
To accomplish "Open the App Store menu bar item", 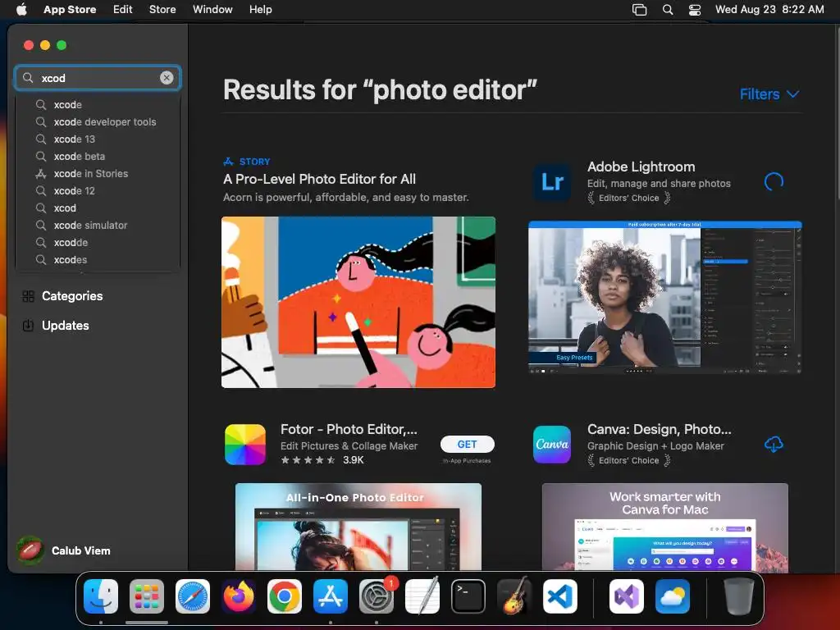I will pyautogui.click(x=70, y=9).
